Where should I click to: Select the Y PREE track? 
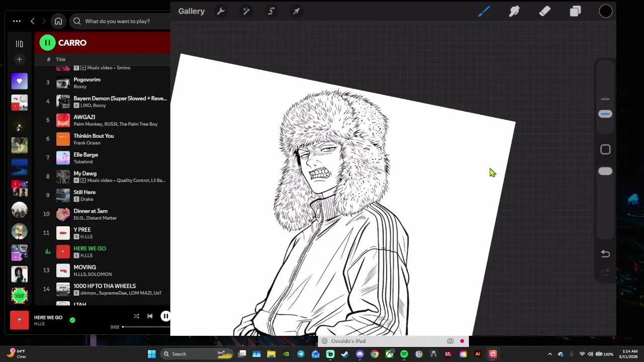tap(103, 233)
